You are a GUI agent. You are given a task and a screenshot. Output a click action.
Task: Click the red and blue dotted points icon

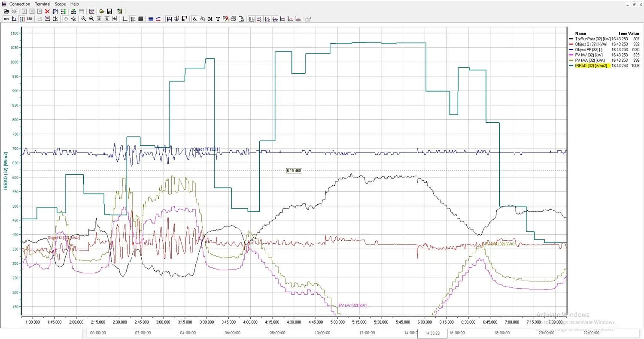click(158, 19)
